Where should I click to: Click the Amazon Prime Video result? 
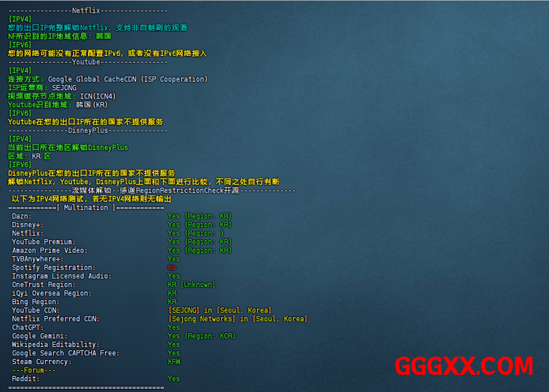coord(199,250)
